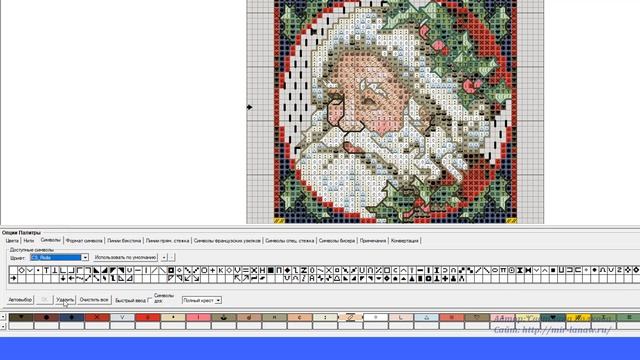The width and height of the screenshot is (640, 360).
Task: Open the Формат символа tab
Action: [84, 241]
